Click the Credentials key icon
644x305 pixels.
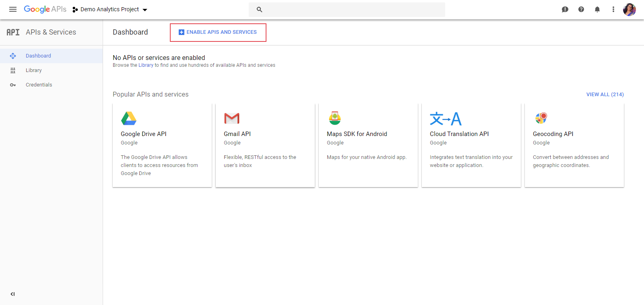(x=13, y=85)
